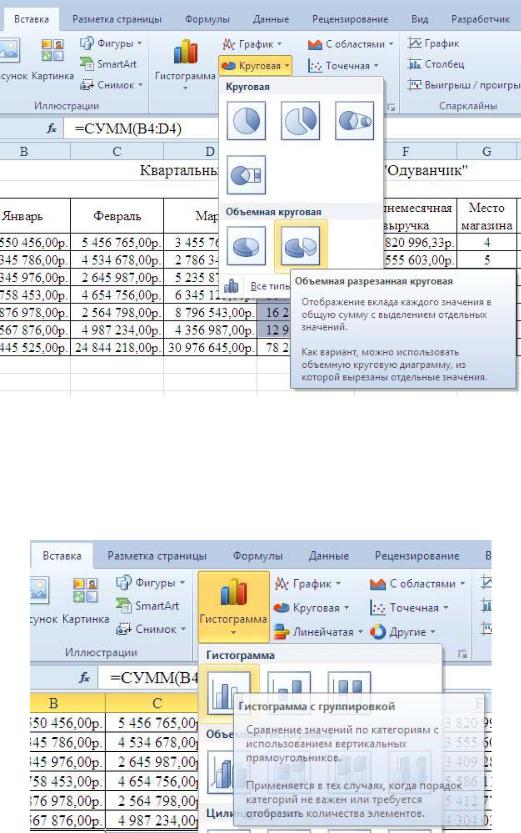
Task: Click Картинка in the lower screenshot ribbon
Action: coord(86,601)
